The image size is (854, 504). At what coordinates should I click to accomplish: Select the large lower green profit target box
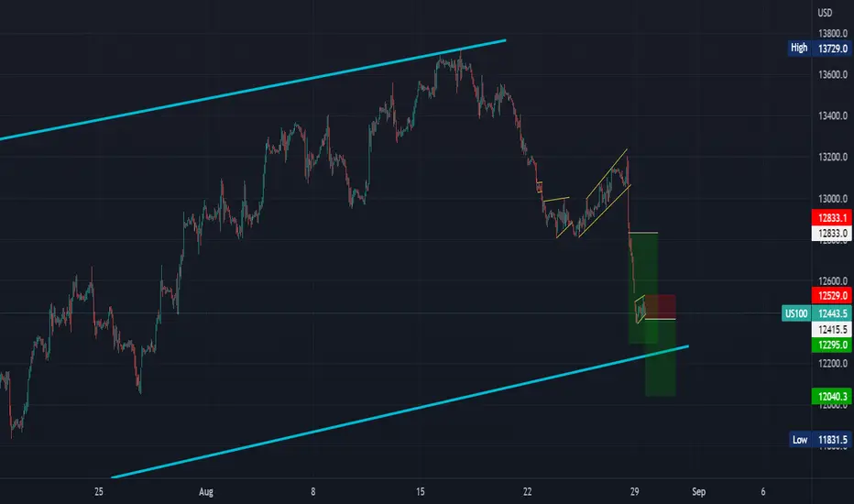point(661,358)
